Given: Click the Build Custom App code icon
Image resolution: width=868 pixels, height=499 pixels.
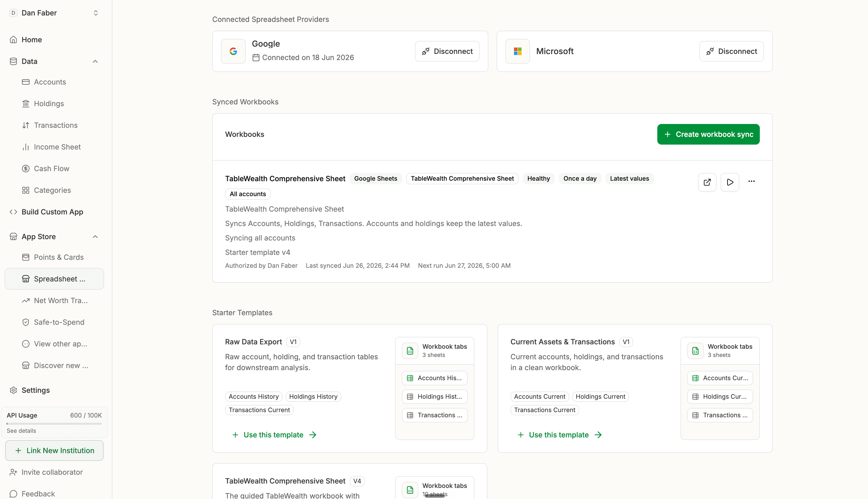Looking at the screenshot, I should (13, 212).
